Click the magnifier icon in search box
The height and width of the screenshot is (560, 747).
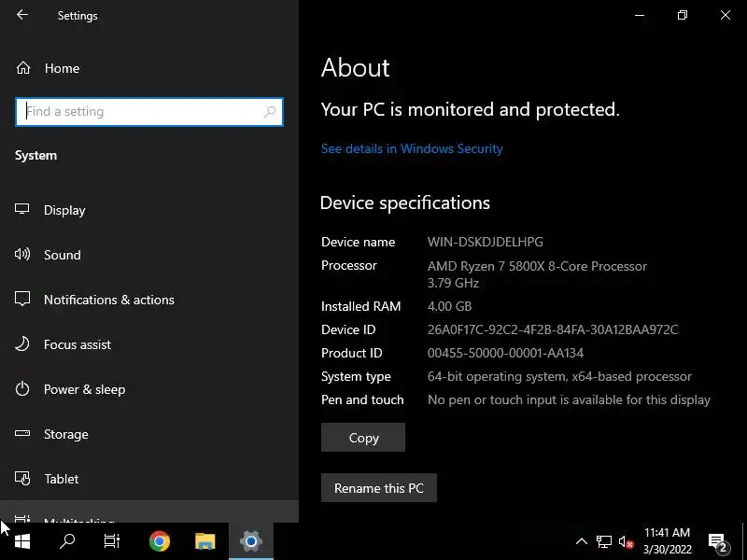coord(270,112)
